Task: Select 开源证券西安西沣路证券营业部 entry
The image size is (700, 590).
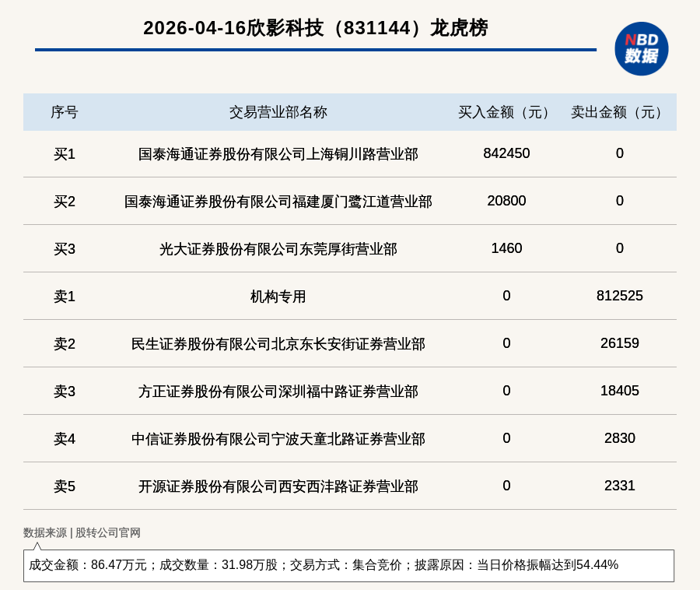Action: pos(278,486)
